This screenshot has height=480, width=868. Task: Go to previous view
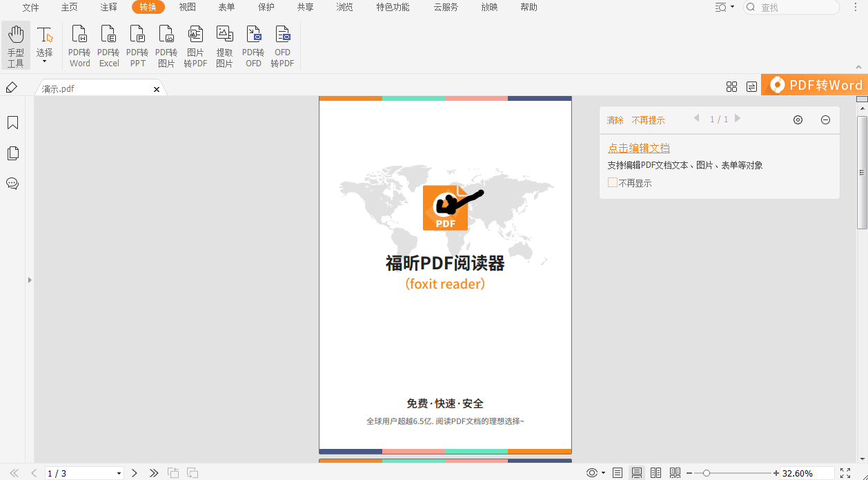[173, 473]
